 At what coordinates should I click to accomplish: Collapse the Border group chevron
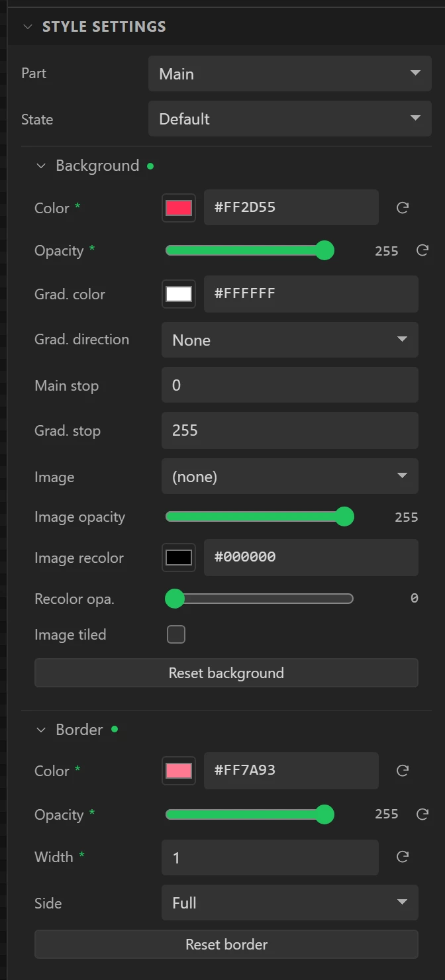[x=41, y=730]
